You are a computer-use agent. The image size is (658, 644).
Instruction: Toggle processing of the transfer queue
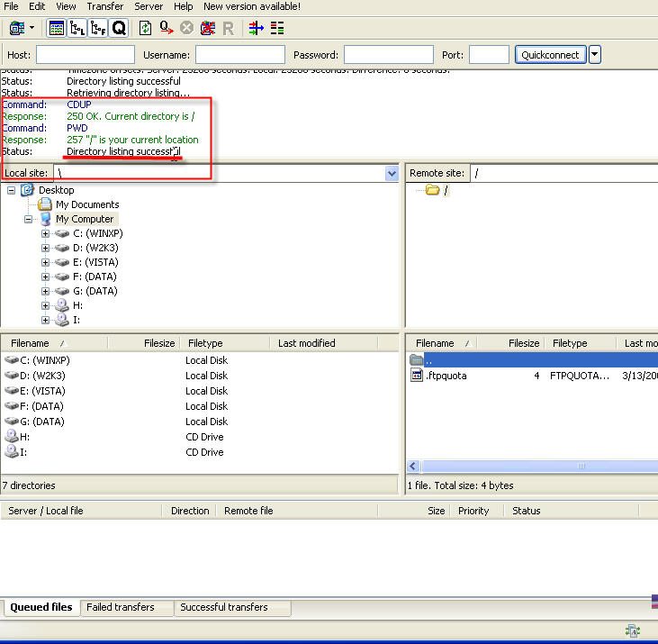point(167,29)
